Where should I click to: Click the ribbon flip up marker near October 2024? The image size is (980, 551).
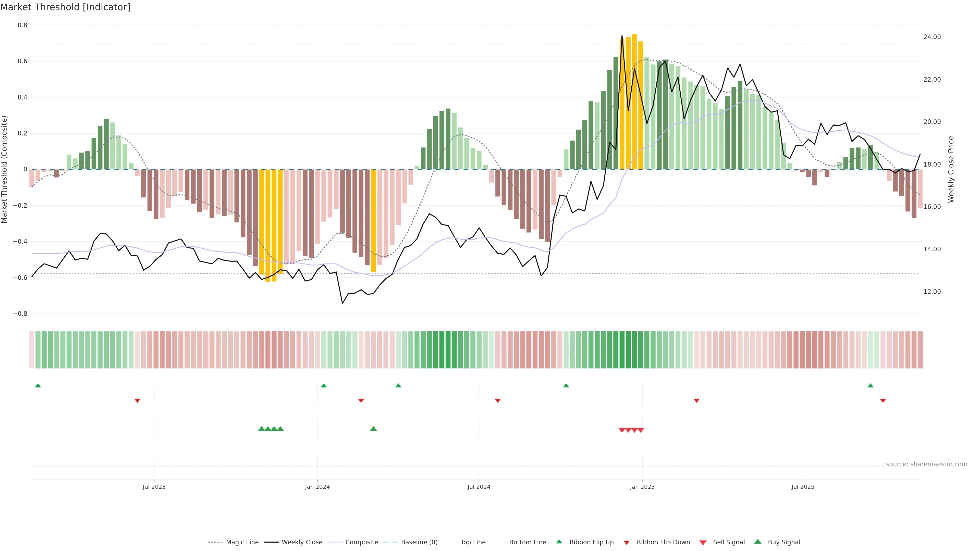coord(566,386)
